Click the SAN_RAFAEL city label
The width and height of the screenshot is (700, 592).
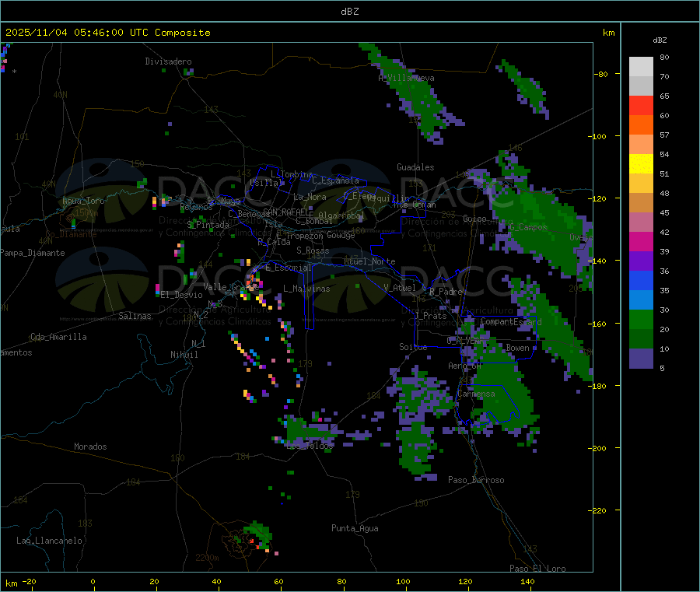click(x=288, y=212)
